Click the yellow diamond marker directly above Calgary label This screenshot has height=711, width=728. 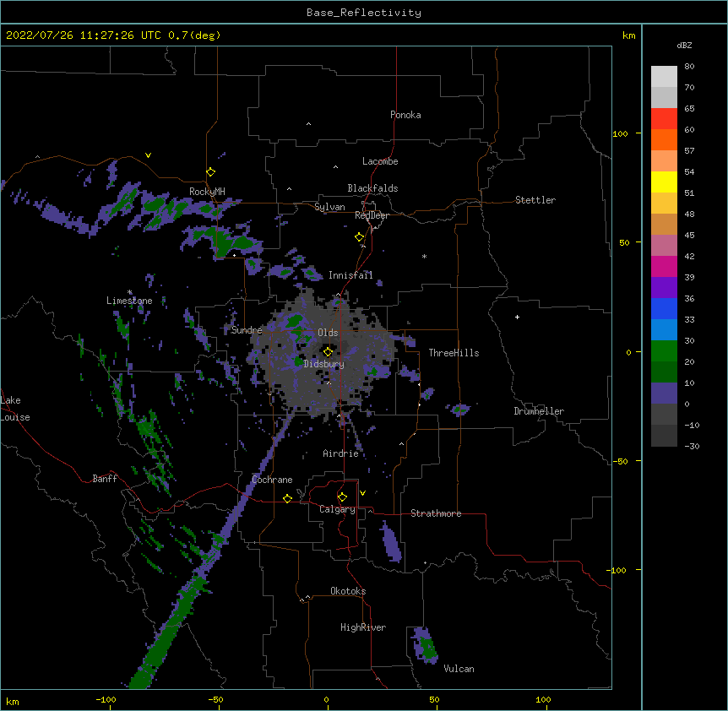(342, 497)
